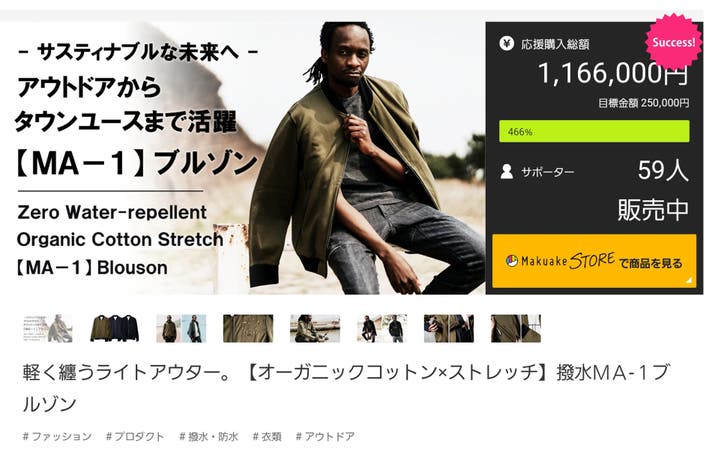This screenshot has height=461, width=712.
Task: Open the #プロダクト tag
Action: 135,436
